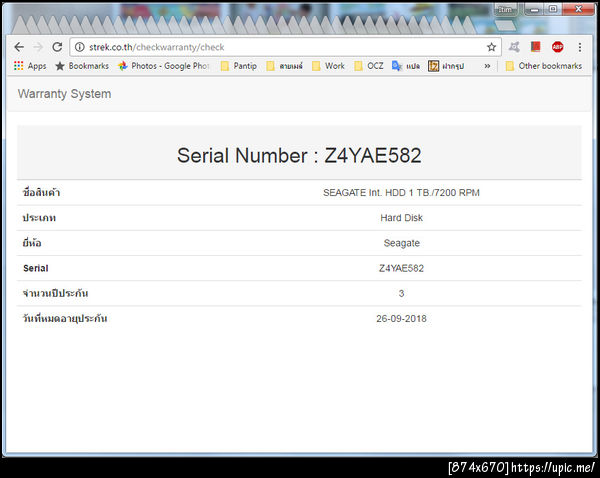The height and width of the screenshot is (478, 600).
Task: Click the Seagate brand value
Action: pos(401,243)
